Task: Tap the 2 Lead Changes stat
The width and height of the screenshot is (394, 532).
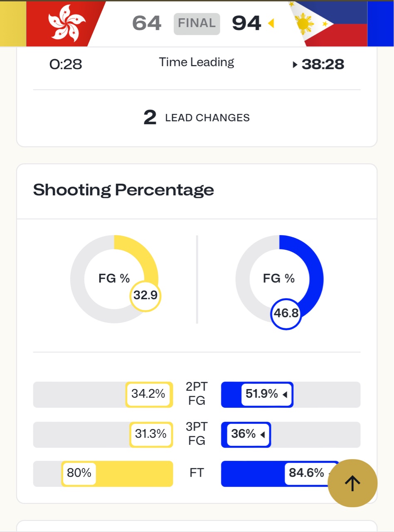Action: [x=197, y=118]
